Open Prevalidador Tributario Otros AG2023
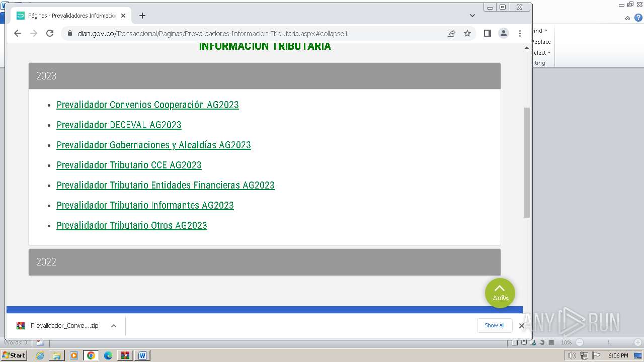 tap(132, 225)
